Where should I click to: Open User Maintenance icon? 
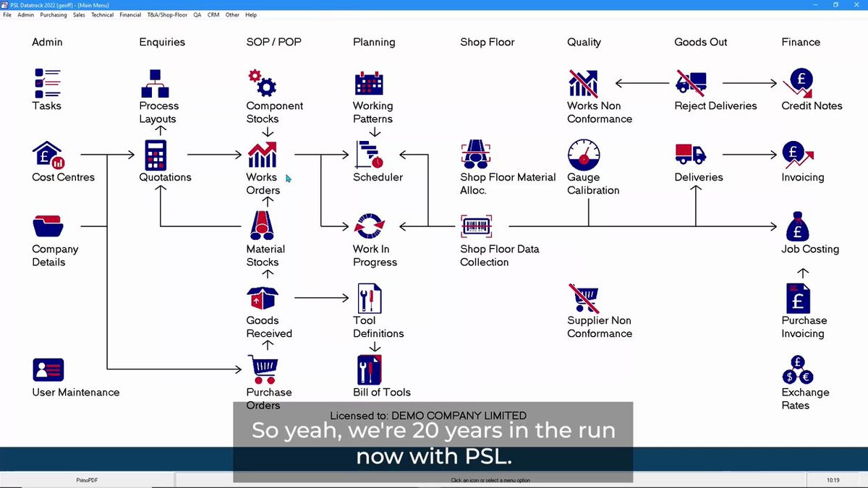[48, 370]
